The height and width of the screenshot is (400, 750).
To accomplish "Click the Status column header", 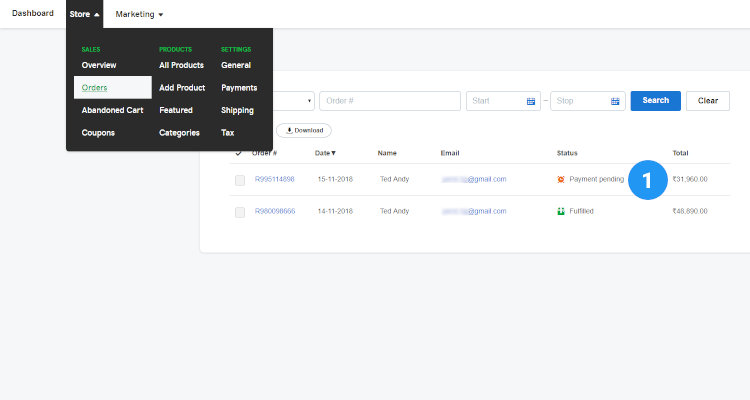I will coord(567,153).
